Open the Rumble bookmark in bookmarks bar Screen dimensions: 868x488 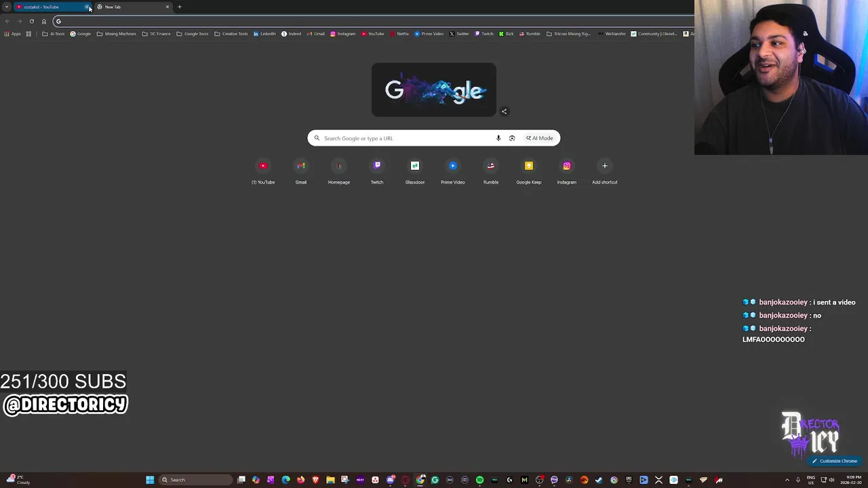[x=530, y=34]
